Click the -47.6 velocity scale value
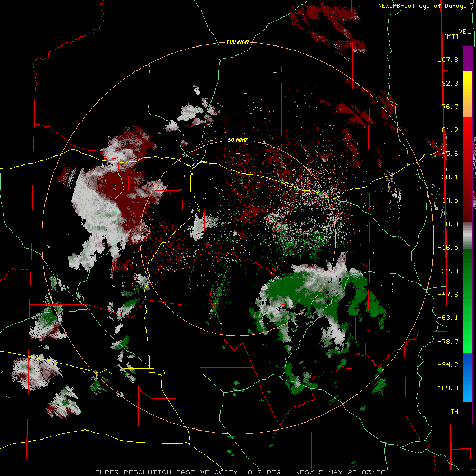This screenshot has width=476, height=476. pos(448,295)
